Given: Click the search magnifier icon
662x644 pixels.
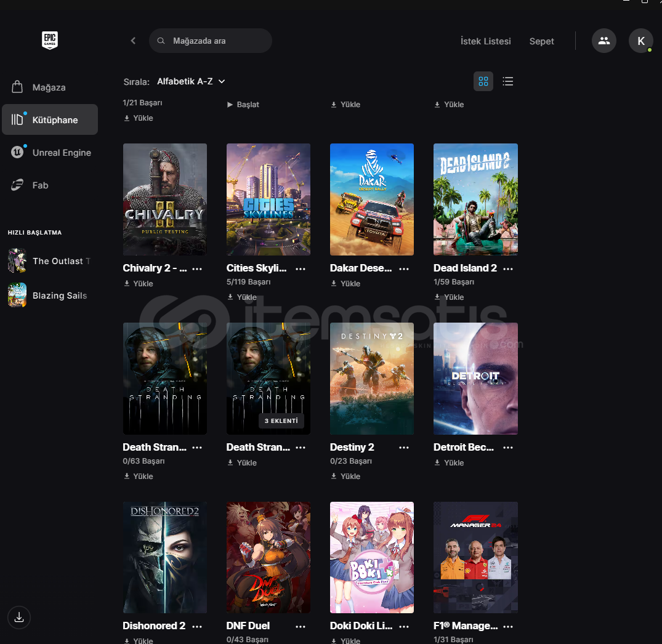Looking at the screenshot, I should 161,41.
